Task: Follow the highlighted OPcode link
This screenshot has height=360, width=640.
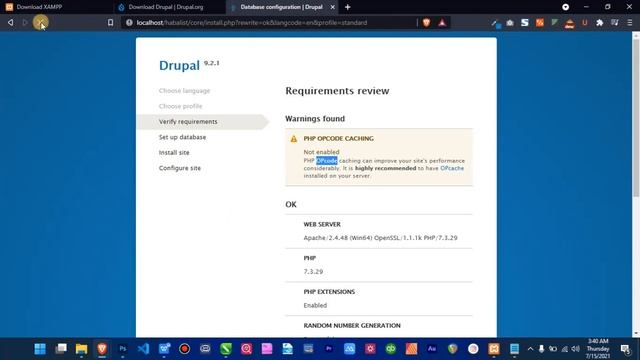Action: click(327, 161)
